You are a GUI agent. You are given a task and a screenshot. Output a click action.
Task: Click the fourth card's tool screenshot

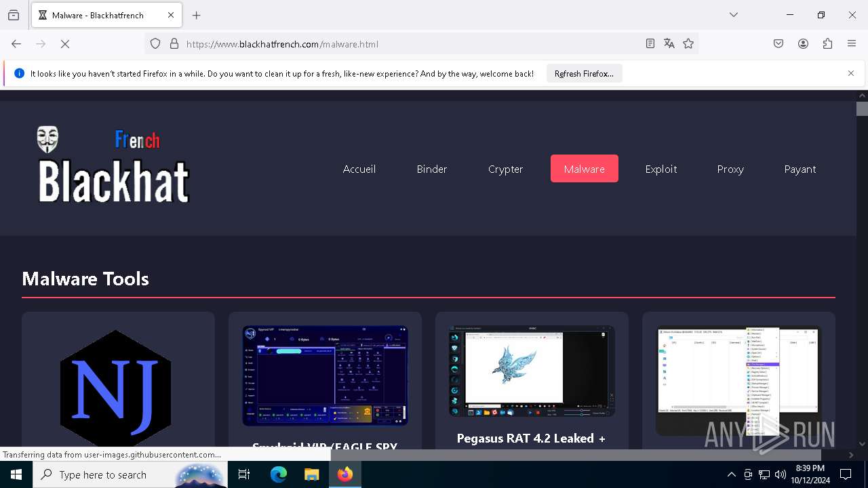[738, 380]
